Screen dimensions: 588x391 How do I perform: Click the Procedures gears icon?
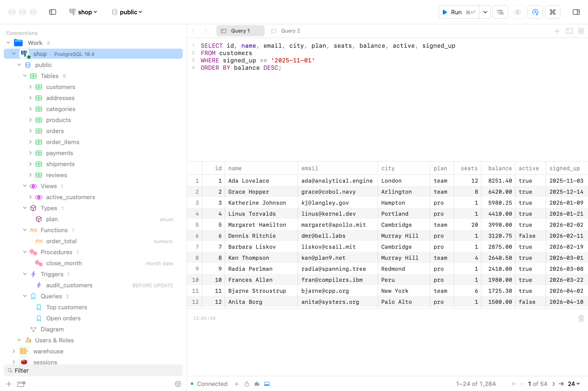pyautogui.click(x=33, y=252)
